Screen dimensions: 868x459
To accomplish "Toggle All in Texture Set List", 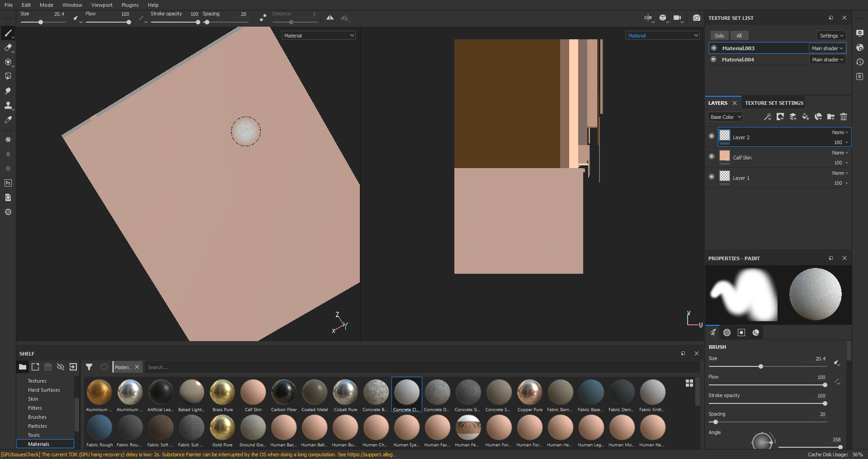I will [x=739, y=36].
